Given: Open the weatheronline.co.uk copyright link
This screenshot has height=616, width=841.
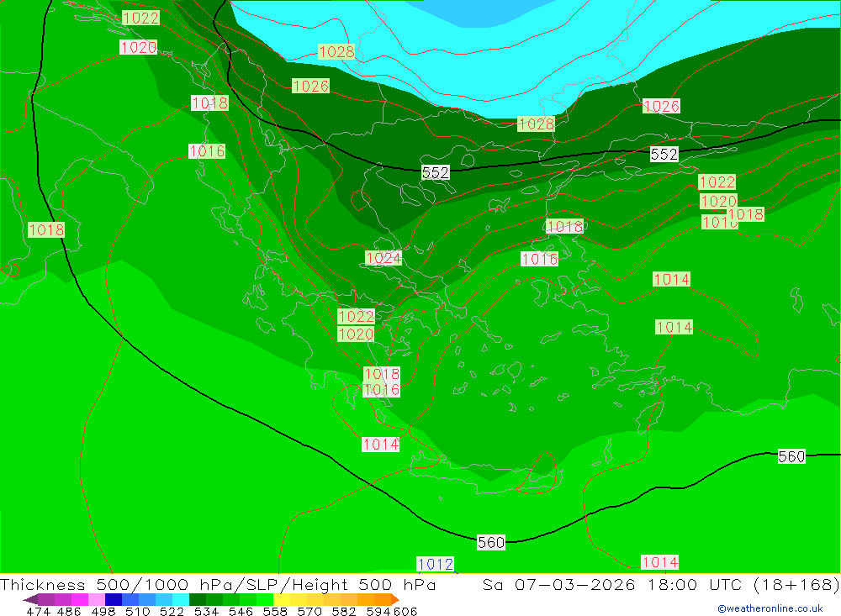Looking at the screenshot, I should pyautogui.click(x=770, y=608).
